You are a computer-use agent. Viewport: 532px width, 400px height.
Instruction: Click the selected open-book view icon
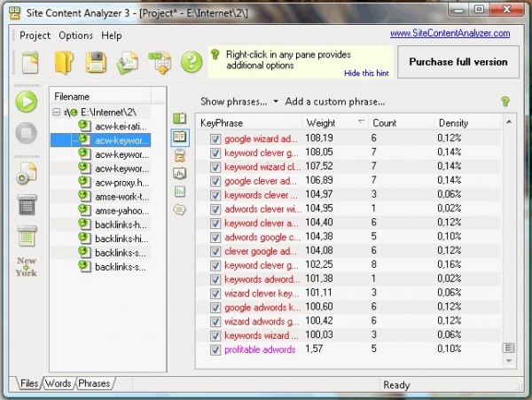tap(179, 137)
